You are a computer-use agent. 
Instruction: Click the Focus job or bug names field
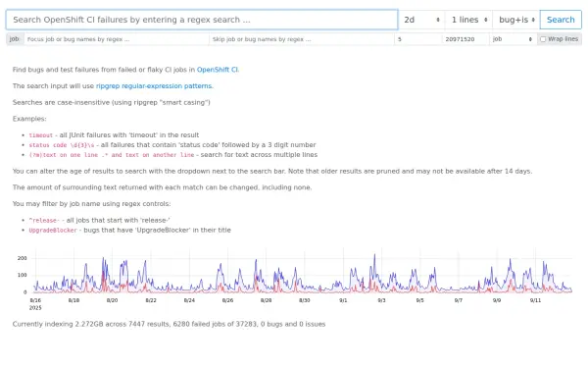tap(117, 39)
